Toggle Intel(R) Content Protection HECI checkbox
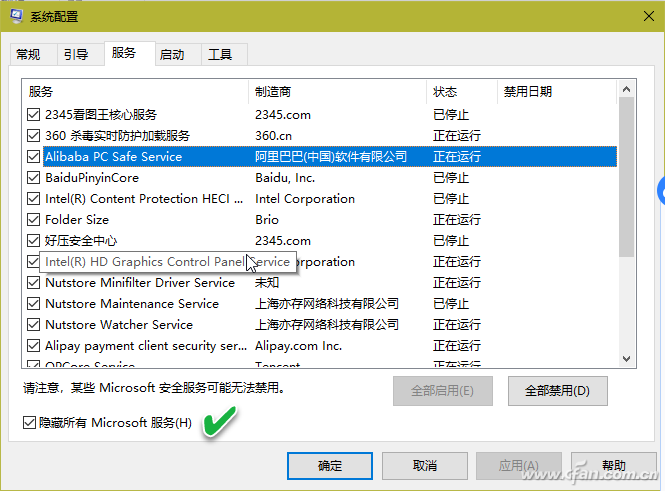The image size is (665, 491). click(34, 198)
